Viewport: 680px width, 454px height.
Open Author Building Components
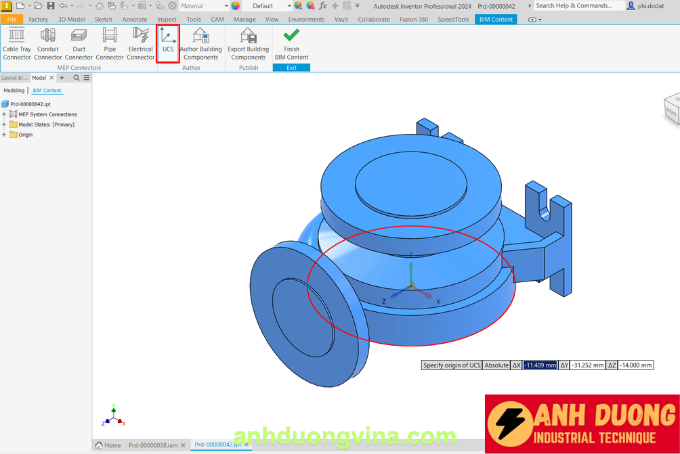coord(200,44)
